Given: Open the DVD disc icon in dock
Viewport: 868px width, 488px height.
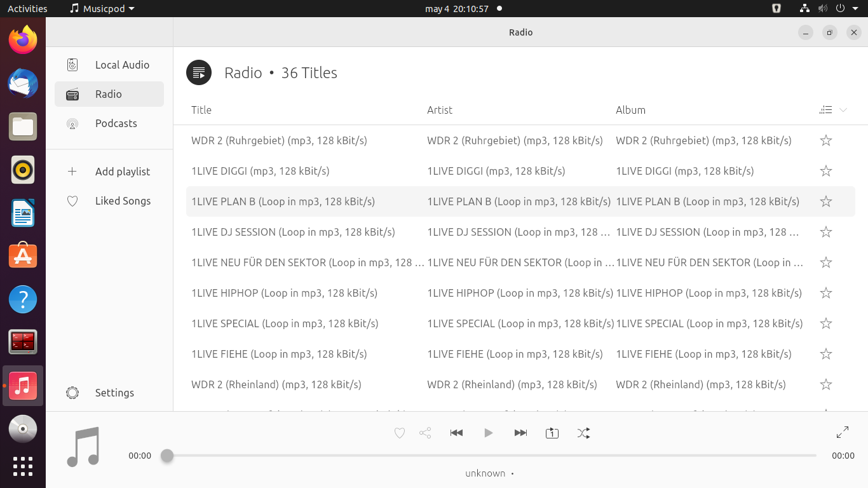Looking at the screenshot, I should [x=23, y=429].
